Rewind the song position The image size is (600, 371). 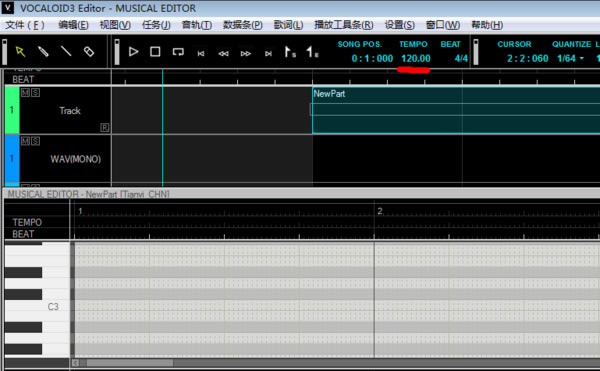(223, 54)
